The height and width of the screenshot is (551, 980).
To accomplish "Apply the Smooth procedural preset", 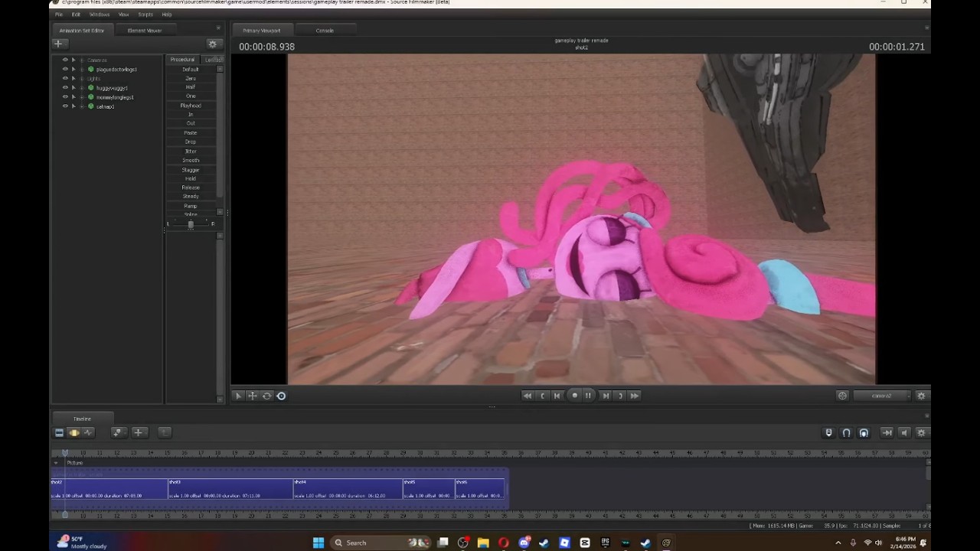I will coord(191,160).
